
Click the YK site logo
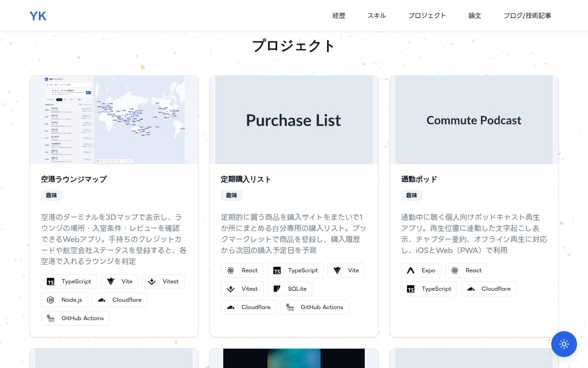pos(38,16)
